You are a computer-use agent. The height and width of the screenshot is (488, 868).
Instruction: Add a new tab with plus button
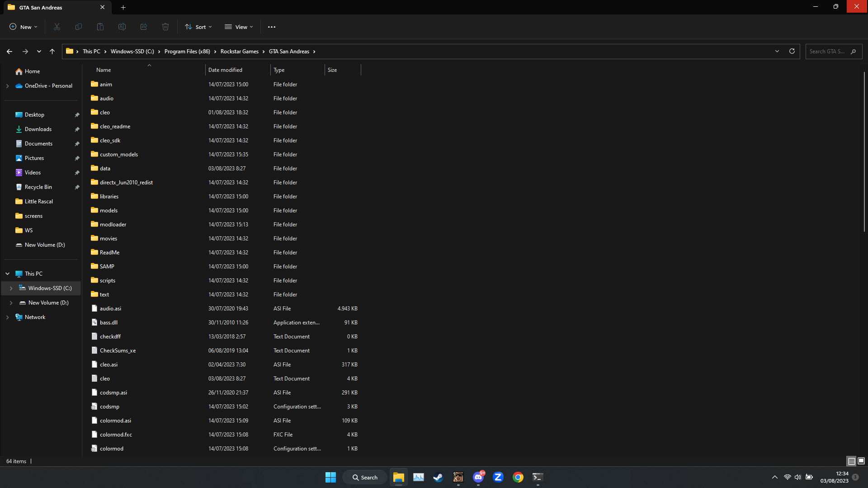(123, 7)
